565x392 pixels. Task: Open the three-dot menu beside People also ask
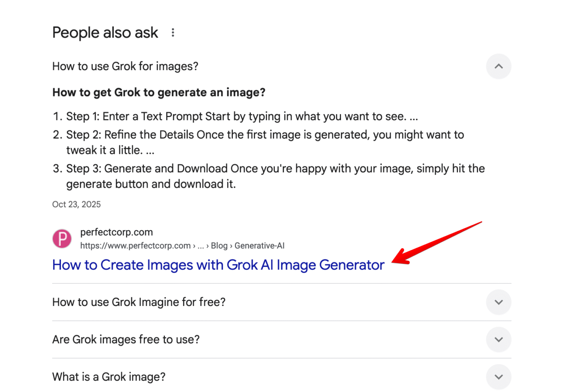click(x=173, y=33)
